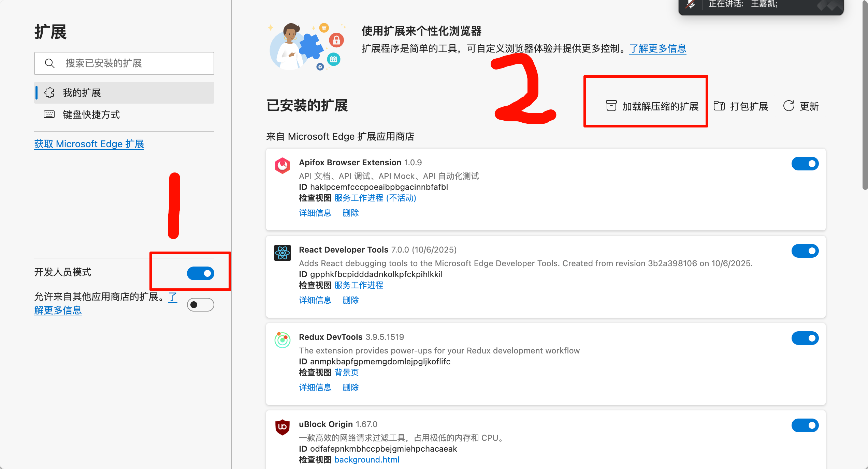Open Redux DevTools 背景页 link
Screen dimensions: 868x469
(x=347, y=373)
